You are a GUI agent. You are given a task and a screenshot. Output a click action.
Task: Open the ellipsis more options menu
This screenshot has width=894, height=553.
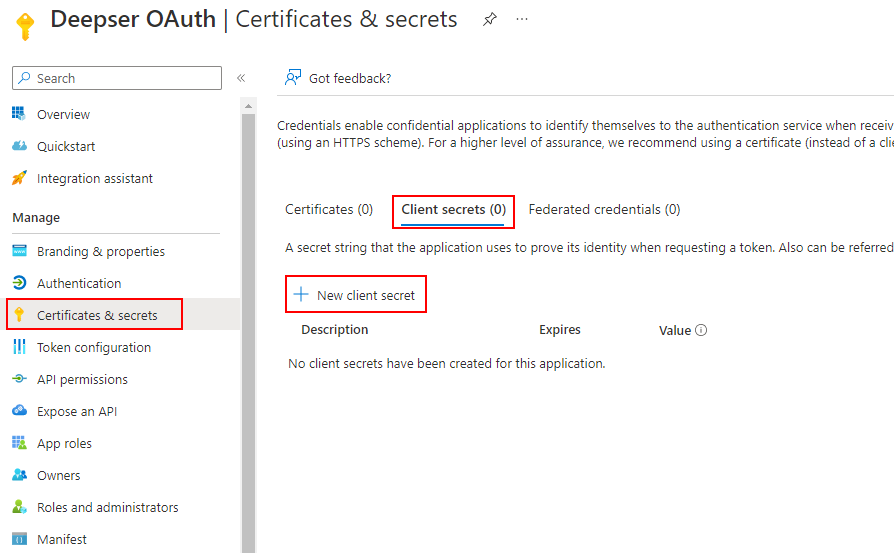pyautogui.click(x=522, y=19)
